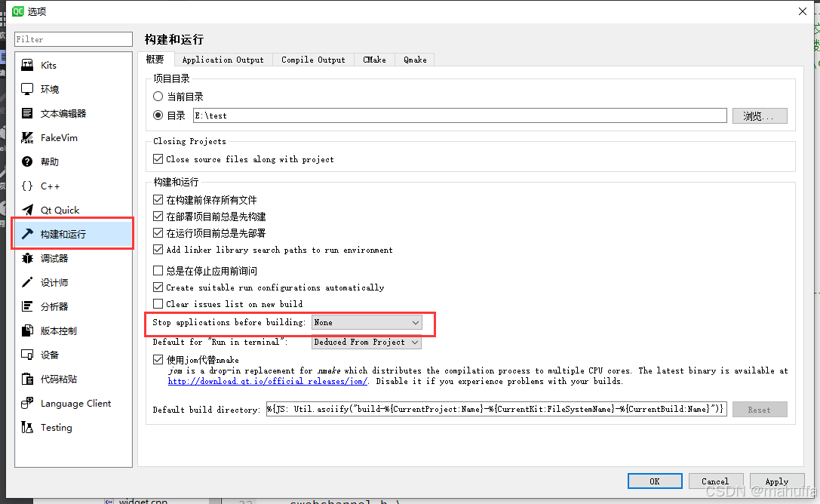The image size is (820, 504).
Task: Click the Reset build directory button
Action: click(x=760, y=410)
